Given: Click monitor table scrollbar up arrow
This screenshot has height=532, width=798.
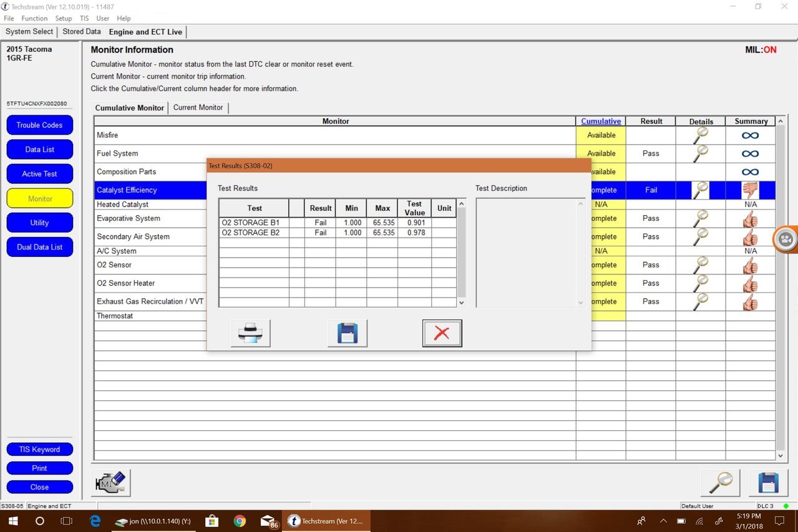Looking at the screenshot, I should click(781, 121).
